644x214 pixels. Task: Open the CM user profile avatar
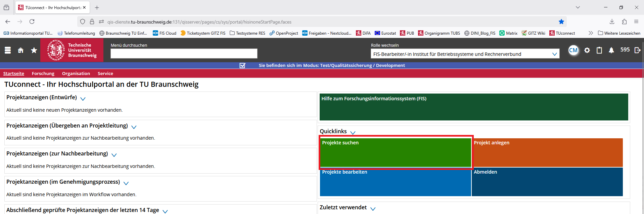click(x=573, y=50)
